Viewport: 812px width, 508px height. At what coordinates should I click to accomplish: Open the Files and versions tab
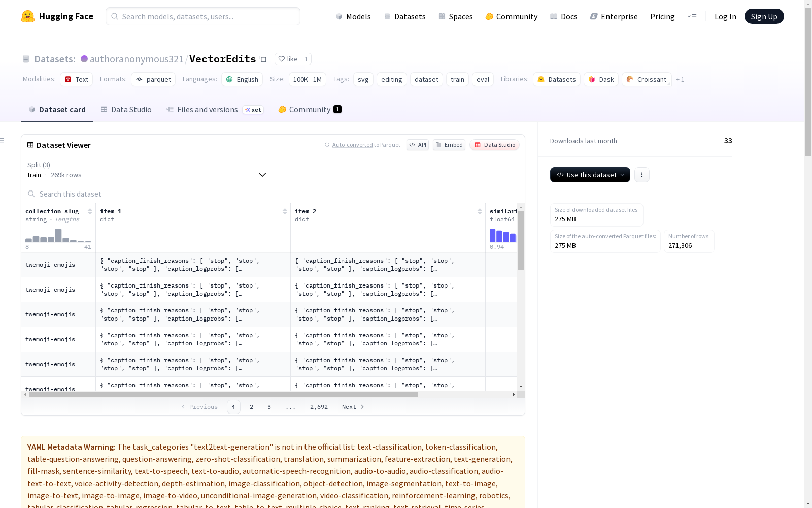tap(215, 110)
